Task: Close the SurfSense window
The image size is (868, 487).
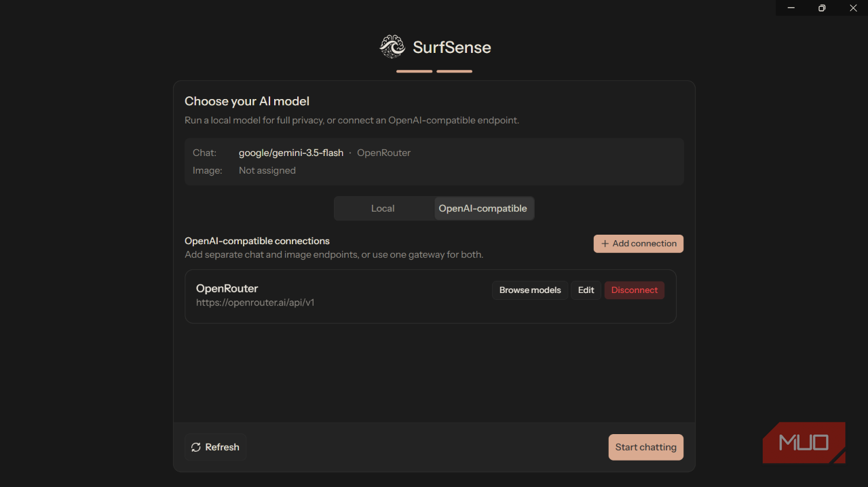Action: [x=853, y=8]
